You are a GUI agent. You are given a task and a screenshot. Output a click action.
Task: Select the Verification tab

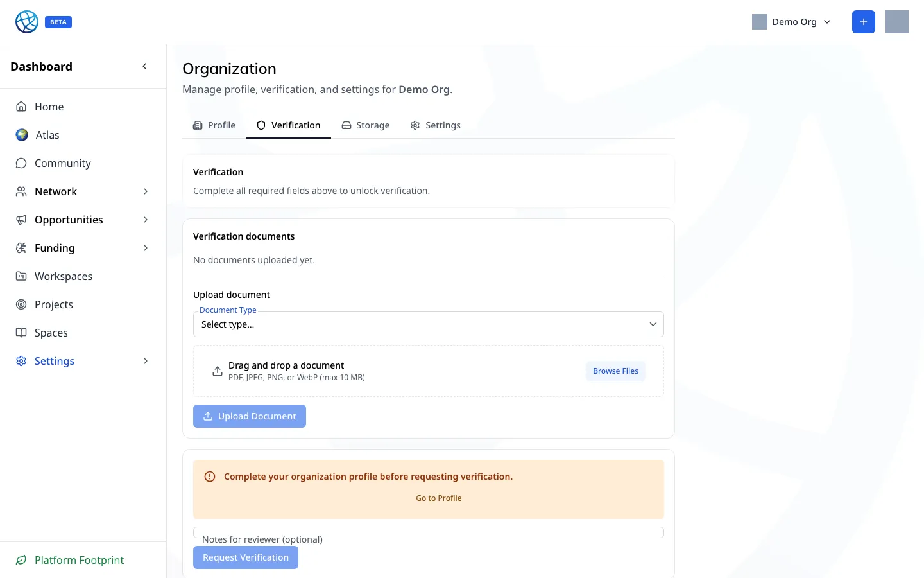(288, 125)
